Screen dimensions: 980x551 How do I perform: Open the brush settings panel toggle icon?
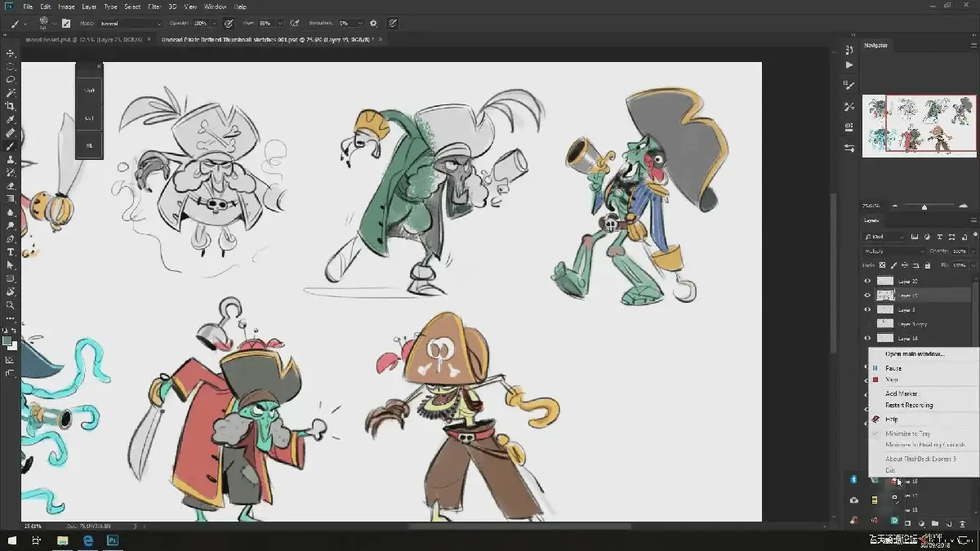pos(66,24)
